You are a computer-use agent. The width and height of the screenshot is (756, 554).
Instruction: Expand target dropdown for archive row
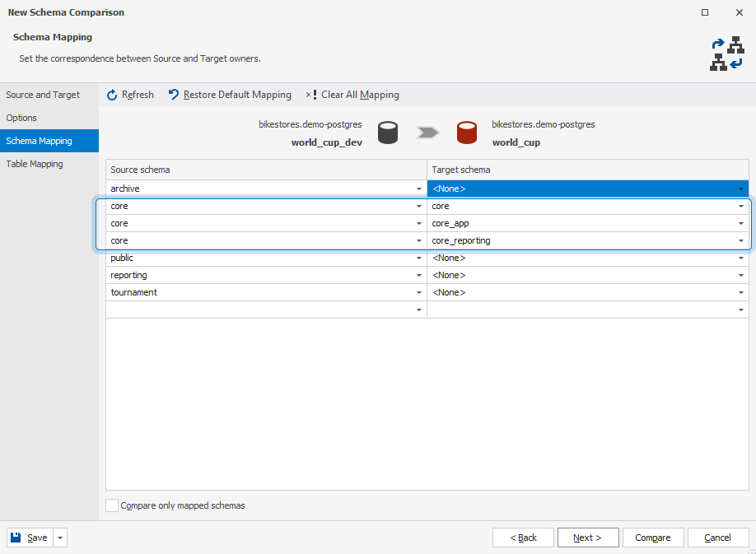(741, 189)
